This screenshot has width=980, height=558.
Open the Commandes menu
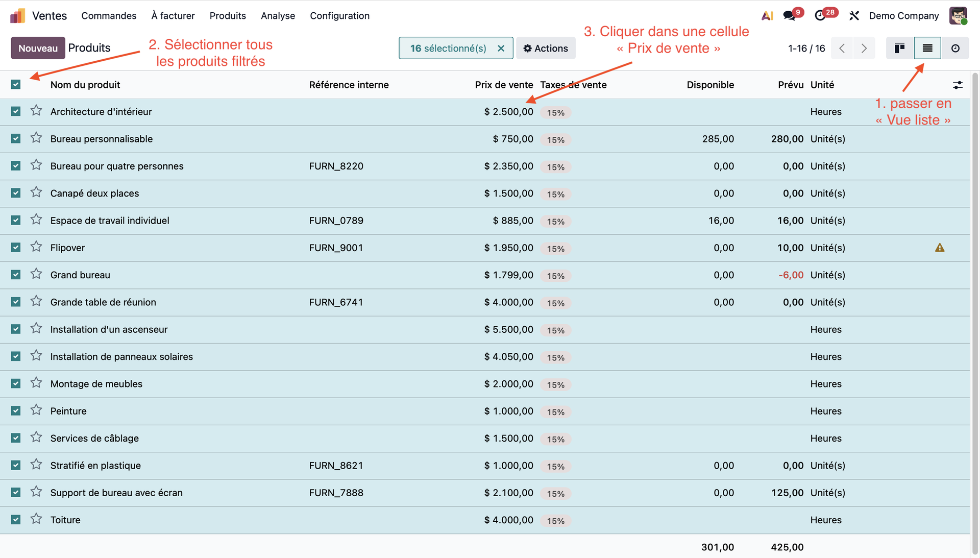pyautogui.click(x=109, y=16)
